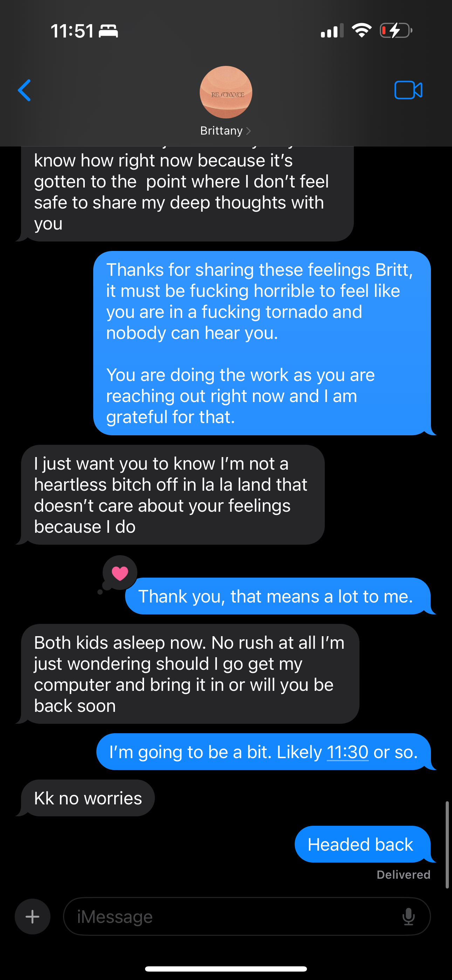Image resolution: width=452 pixels, height=980 pixels.
Task: Tap the "Both kids asleep now" message
Action: [x=190, y=674]
